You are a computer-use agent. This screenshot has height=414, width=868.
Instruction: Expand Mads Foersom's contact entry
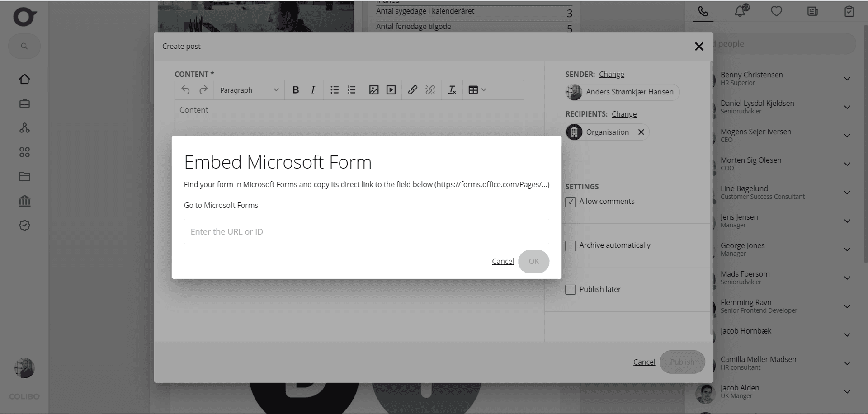point(847,278)
